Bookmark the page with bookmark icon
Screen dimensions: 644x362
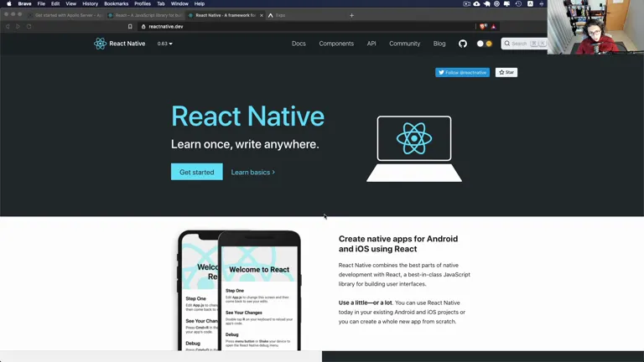pos(130,26)
